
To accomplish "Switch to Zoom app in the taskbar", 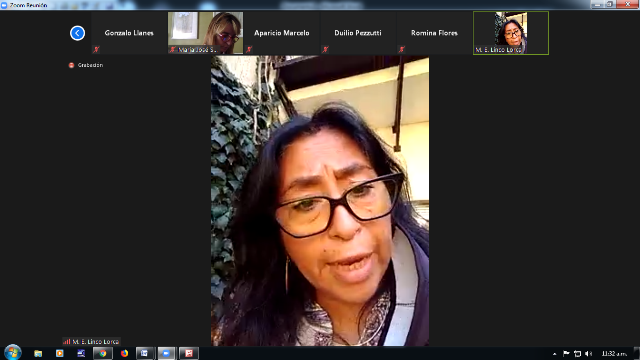I will coord(167,353).
